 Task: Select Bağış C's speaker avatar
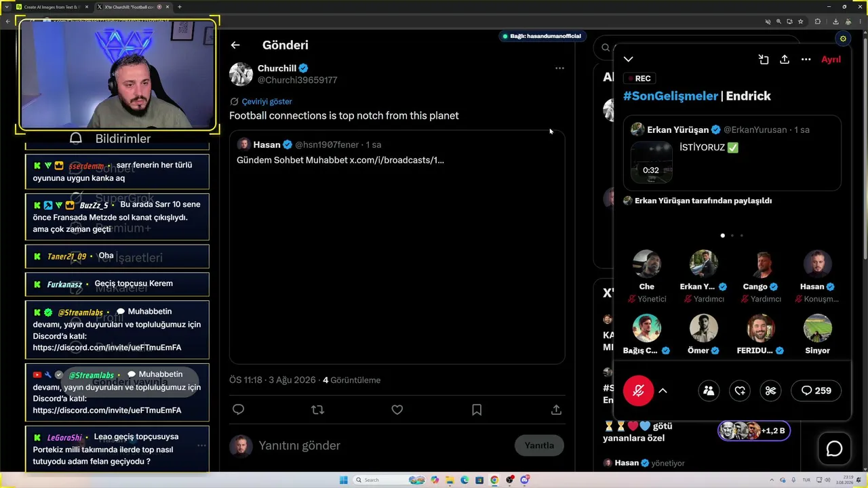[x=646, y=328]
